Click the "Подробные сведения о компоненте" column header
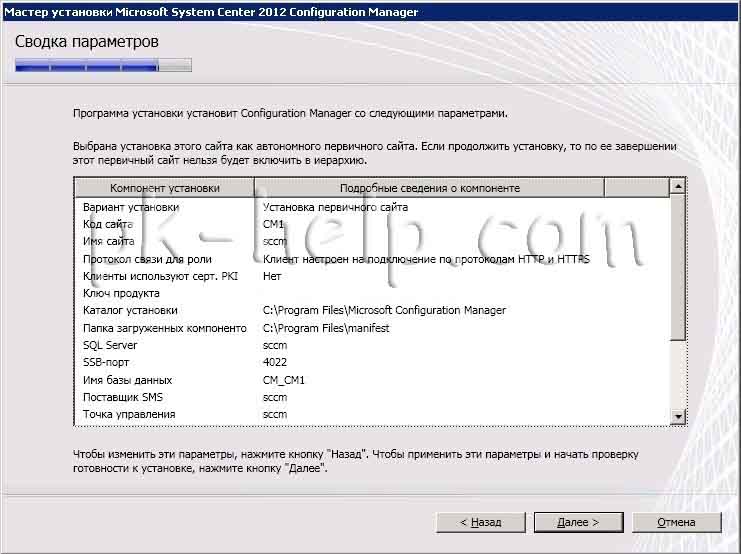The height and width of the screenshot is (554, 741). coord(429,188)
